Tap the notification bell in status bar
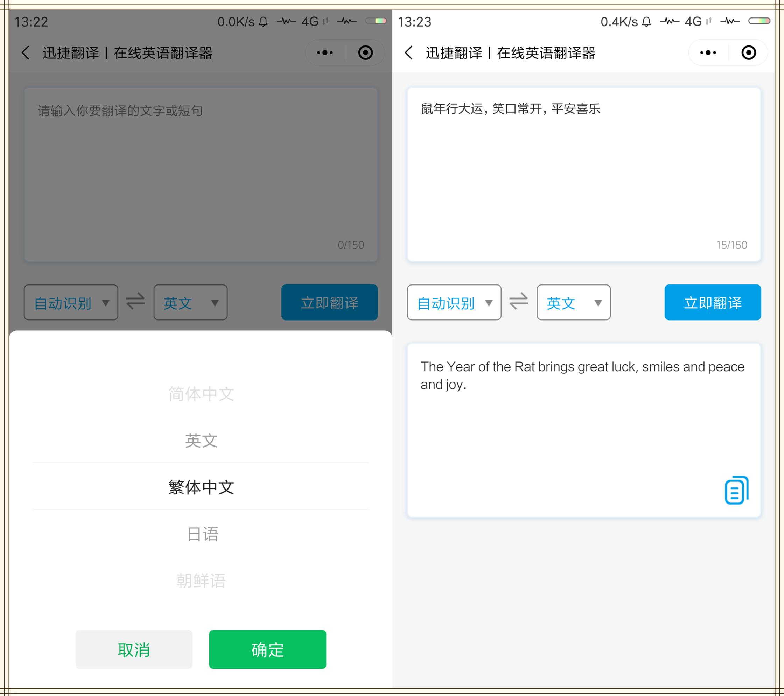 coord(263,22)
